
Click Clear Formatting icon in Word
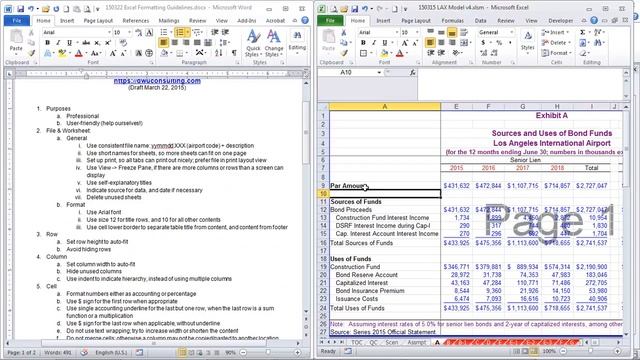[x=123, y=42]
